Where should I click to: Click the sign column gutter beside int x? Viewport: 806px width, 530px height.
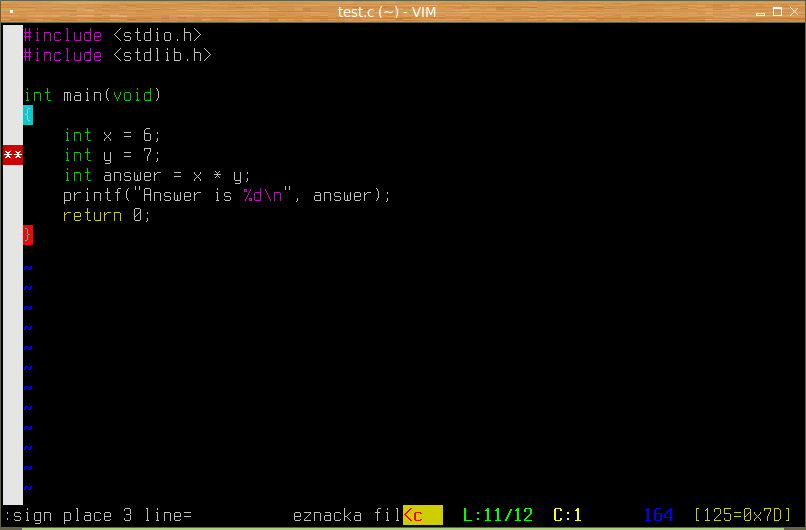tap(13, 135)
